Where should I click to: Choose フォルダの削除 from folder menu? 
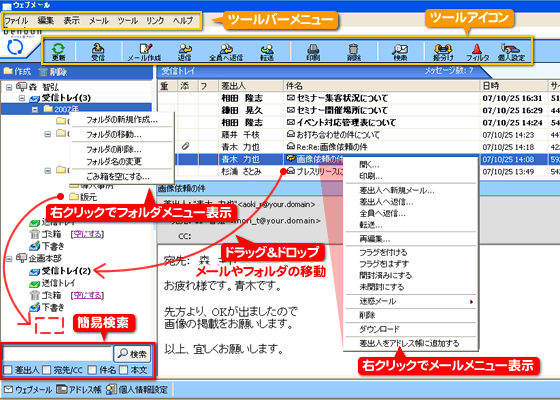[122, 149]
